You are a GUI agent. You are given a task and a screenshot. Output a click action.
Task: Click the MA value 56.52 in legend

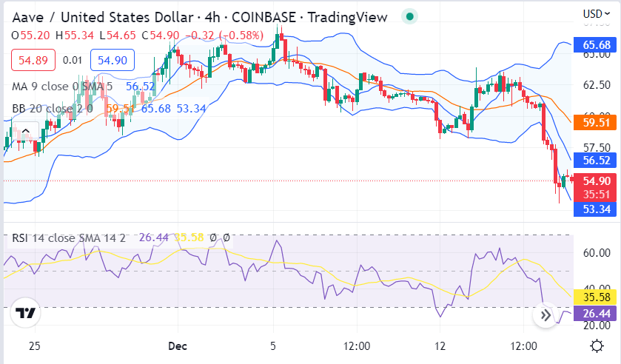pyautogui.click(x=141, y=87)
